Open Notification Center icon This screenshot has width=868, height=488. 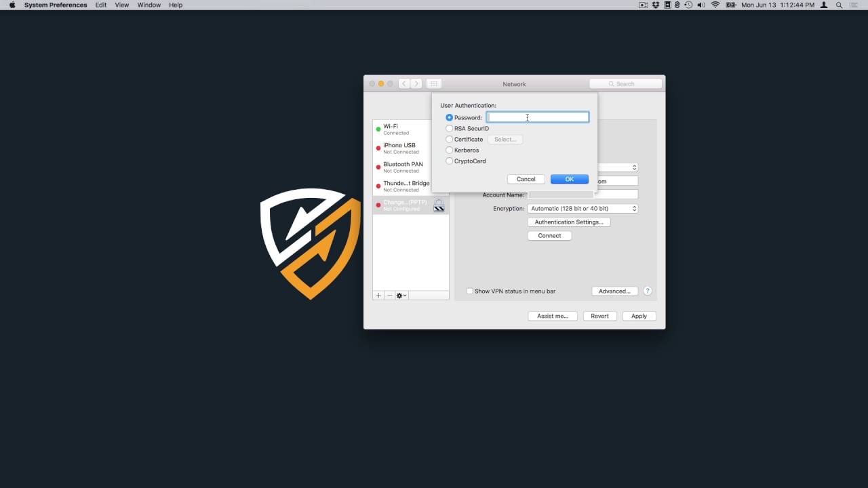854,5
